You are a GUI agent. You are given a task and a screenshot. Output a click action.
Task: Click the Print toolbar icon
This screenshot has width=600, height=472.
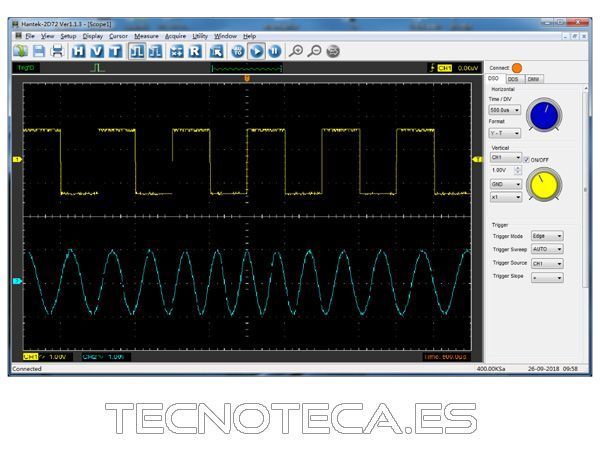point(57,51)
